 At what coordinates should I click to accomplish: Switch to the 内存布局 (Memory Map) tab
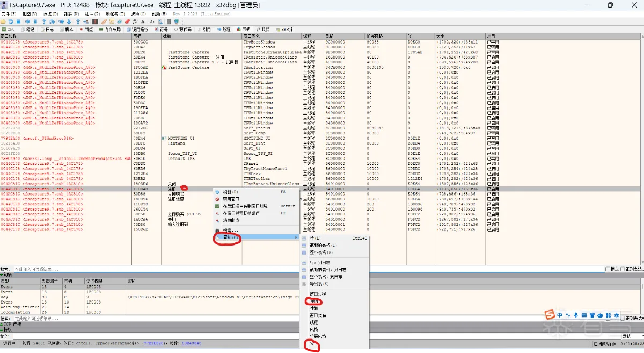pyautogui.click(x=109, y=29)
